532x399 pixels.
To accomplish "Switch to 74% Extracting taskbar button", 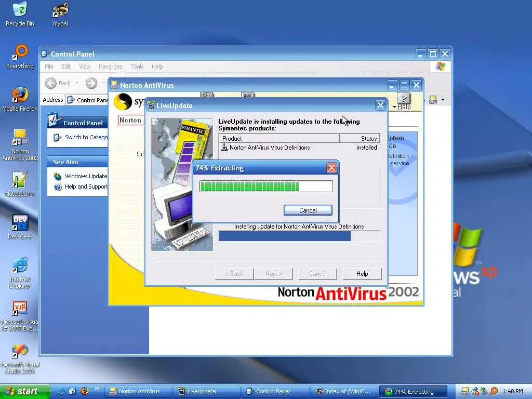I will click(413, 391).
